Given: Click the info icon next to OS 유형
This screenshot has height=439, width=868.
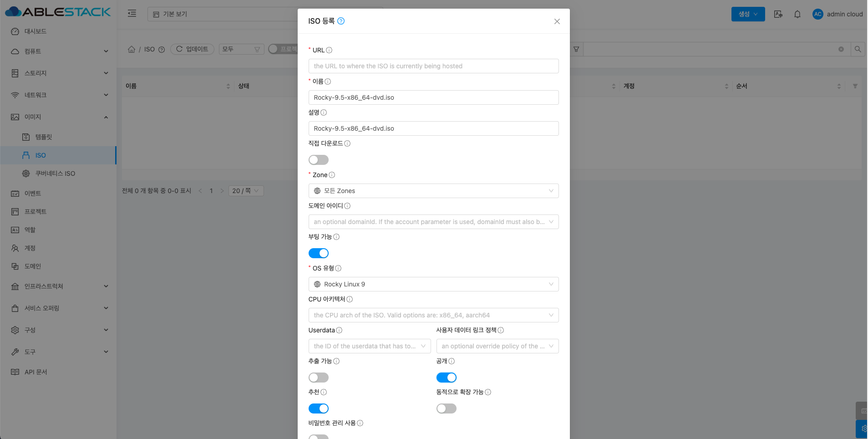Looking at the screenshot, I should (x=338, y=268).
